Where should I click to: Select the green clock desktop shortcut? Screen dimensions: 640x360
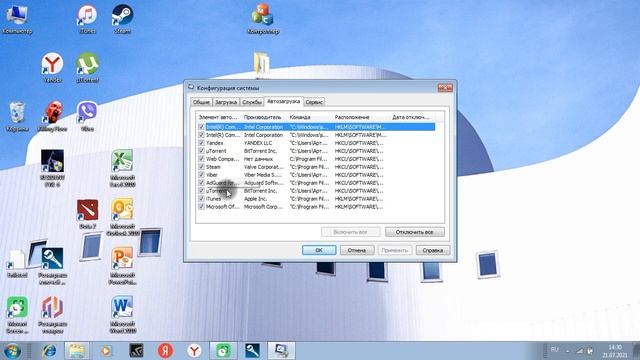coord(17,315)
